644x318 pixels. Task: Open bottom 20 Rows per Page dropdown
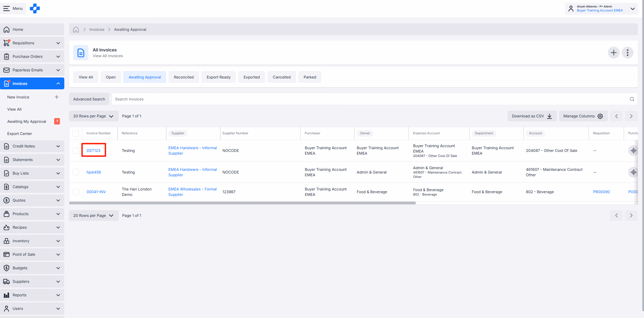94,215
